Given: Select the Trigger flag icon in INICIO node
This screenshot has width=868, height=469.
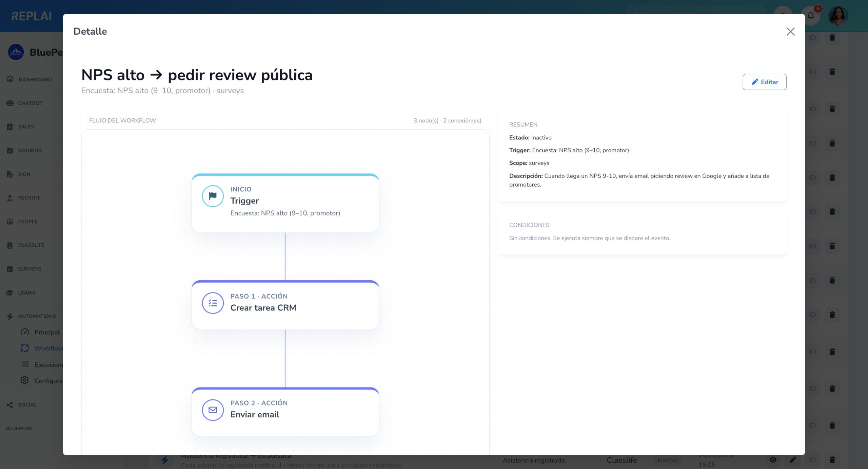Looking at the screenshot, I should pyautogui.click(x=213, y=196).
